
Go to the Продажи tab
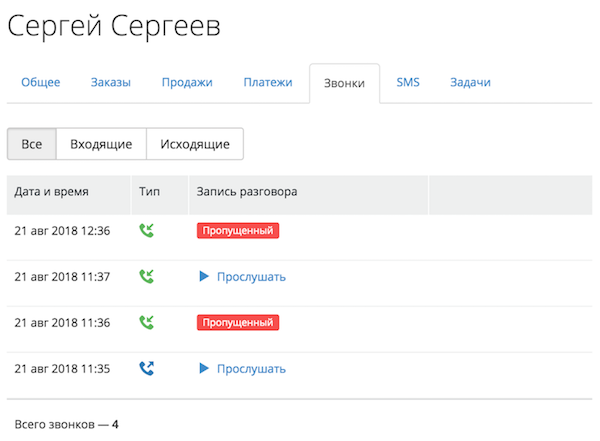(x=187, y=82)
